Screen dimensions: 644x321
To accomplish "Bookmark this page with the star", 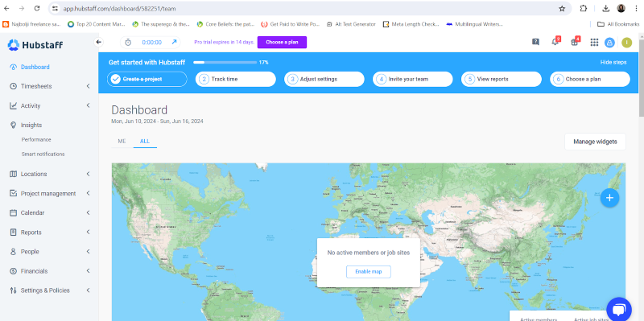I will pos(562,8).
